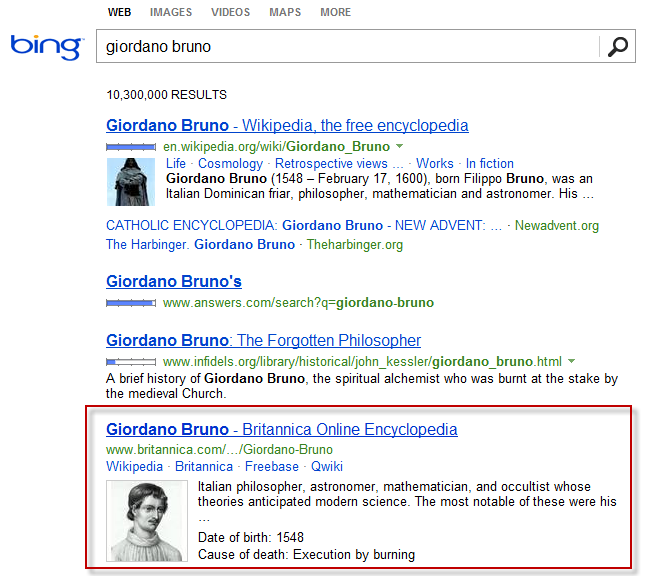Select the Qwiki source link
The width and height of the screenshot is (646, 576).
pos(327,466)
